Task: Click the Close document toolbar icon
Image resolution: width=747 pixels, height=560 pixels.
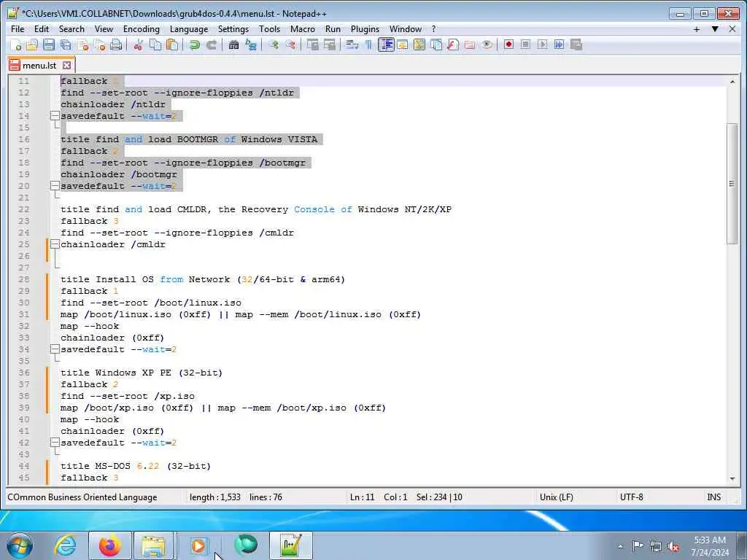Action: (x=83, y=44)
